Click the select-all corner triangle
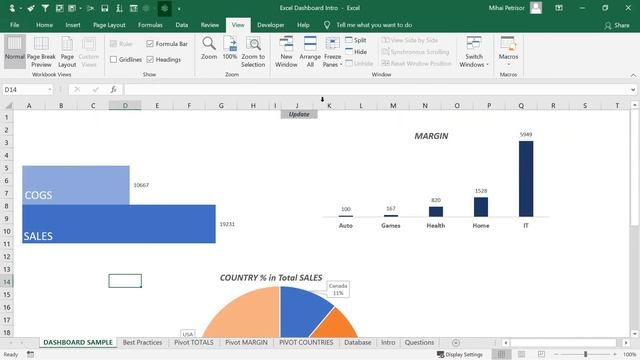 [x=8, y=106]
